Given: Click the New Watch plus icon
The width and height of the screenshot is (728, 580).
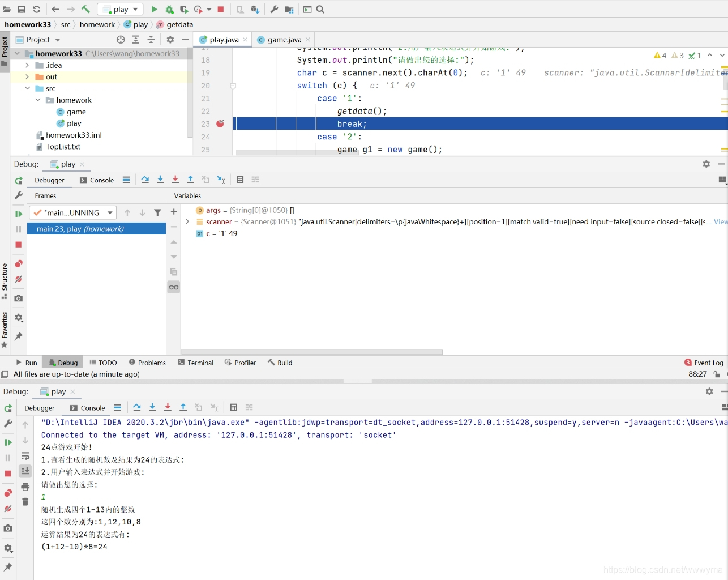Looking at the screenshot, I should click(x=174, y=212).
